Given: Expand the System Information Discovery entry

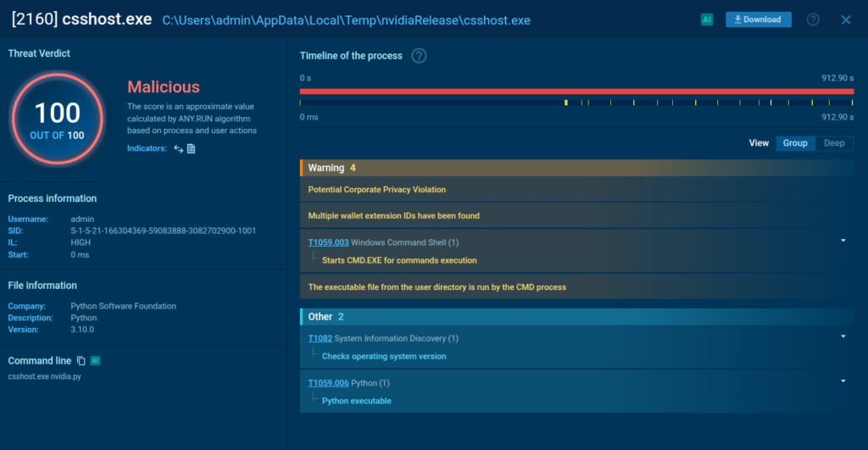Looking at the screenshot, I should (843, 337).
